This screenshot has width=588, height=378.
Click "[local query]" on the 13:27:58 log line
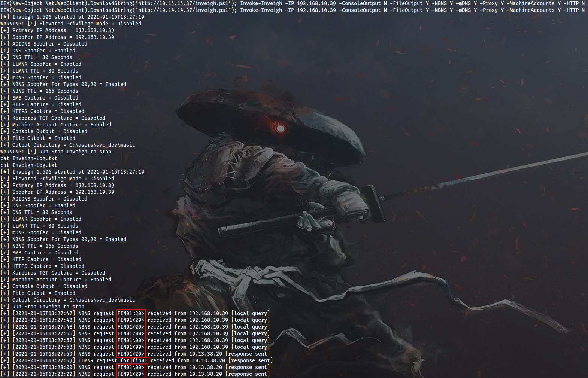(x=251, y=347)
